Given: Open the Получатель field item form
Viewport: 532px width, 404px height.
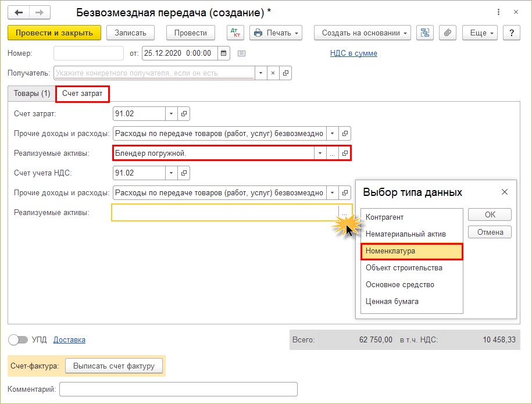Looking at the screenshot, I should [x=285, y=73].
